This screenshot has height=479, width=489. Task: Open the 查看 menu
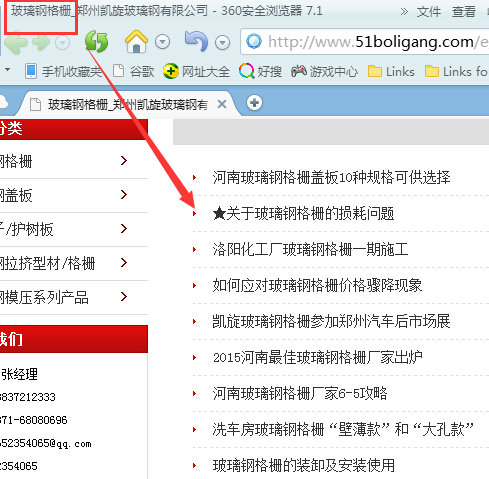coord(464,12)
